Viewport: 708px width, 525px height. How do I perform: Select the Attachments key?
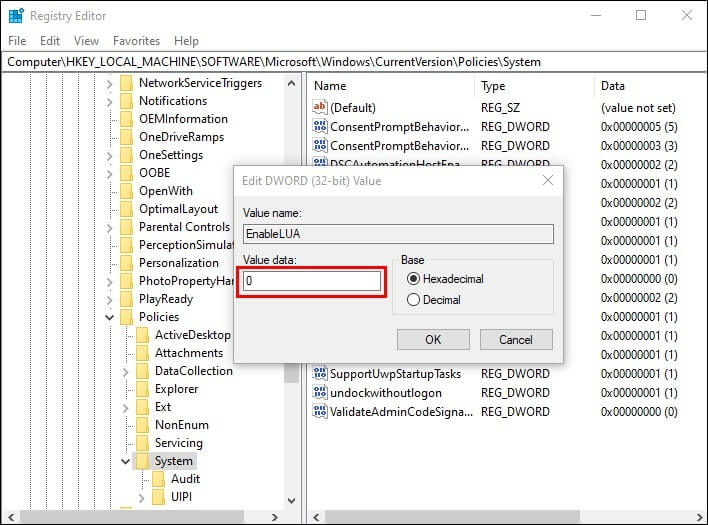(x=189, y=353)
